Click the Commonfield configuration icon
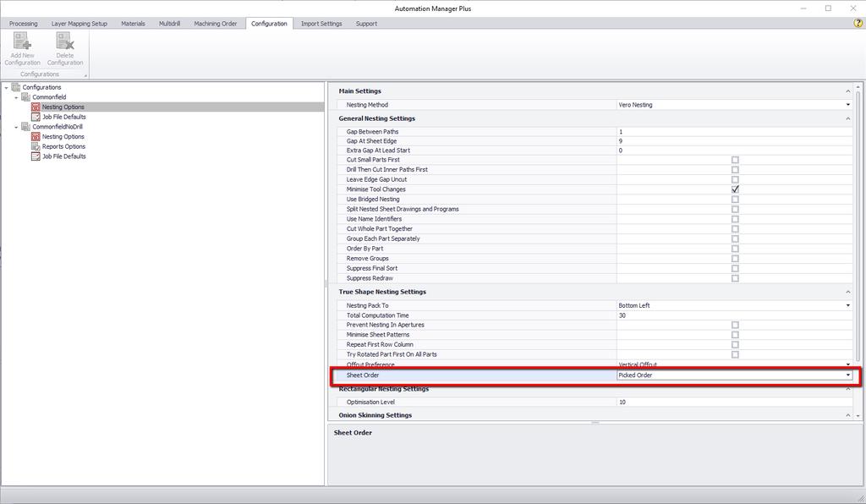Screen dimensions: 866x504 [x=26, y=97]
